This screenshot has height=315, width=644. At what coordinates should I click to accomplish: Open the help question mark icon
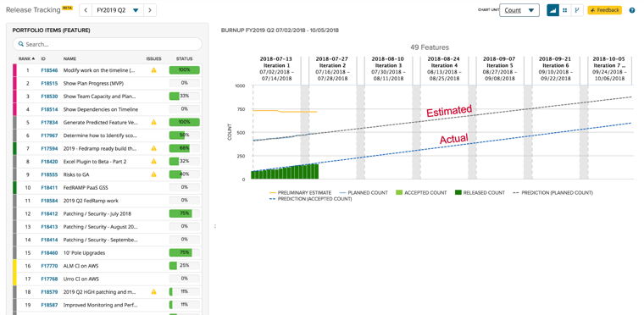click(x=631, y=10)
